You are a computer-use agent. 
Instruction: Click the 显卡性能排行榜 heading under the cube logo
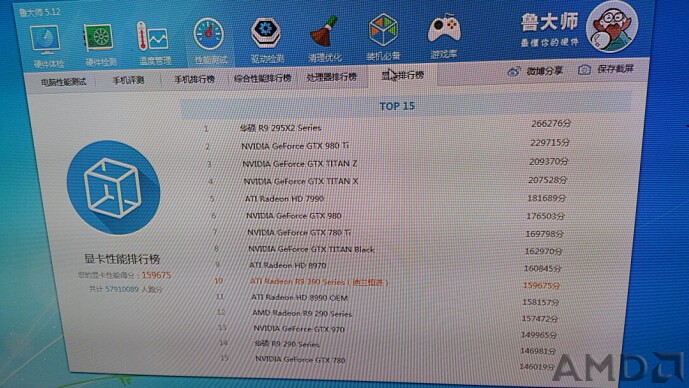pos(122,259)
